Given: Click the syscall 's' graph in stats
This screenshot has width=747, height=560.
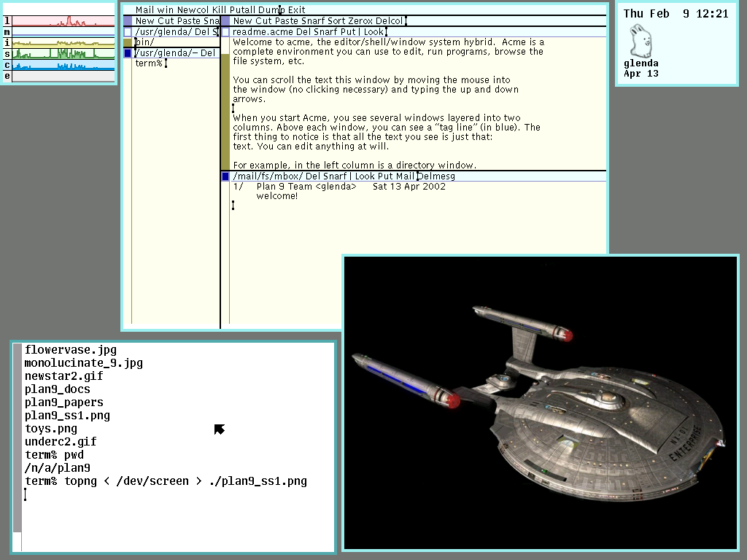Looking at the screenshot, I should coord(63,54).
